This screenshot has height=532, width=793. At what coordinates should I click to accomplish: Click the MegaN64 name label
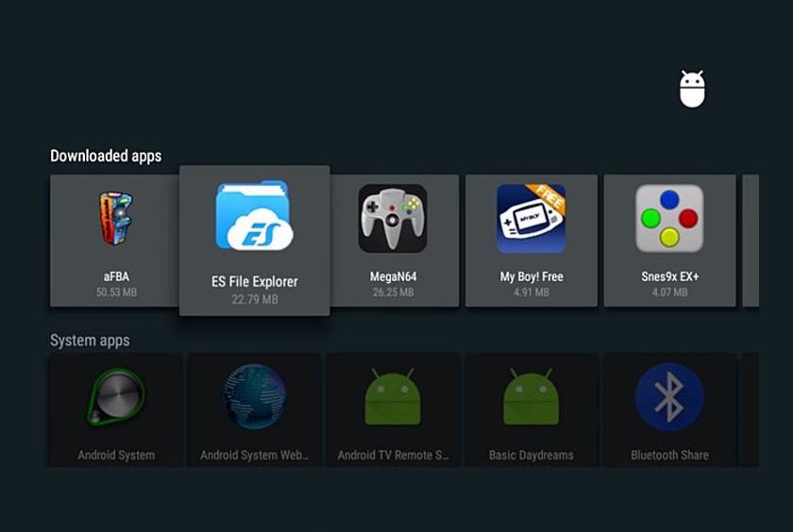393,277
